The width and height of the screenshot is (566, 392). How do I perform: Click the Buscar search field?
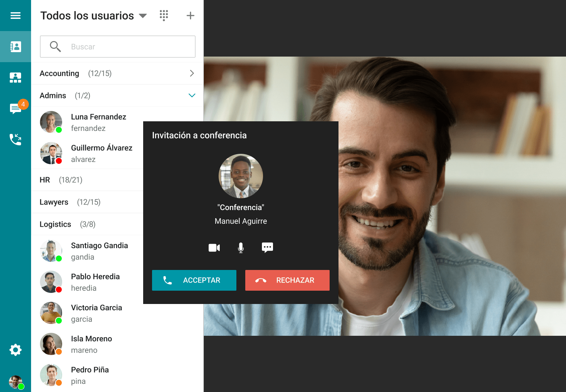coord(126,47)
